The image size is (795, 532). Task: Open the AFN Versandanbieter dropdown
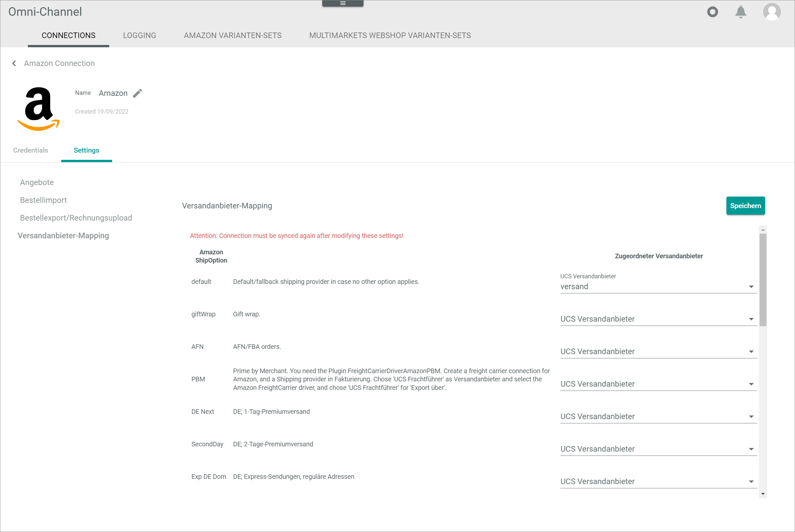[x=658, y=351]
